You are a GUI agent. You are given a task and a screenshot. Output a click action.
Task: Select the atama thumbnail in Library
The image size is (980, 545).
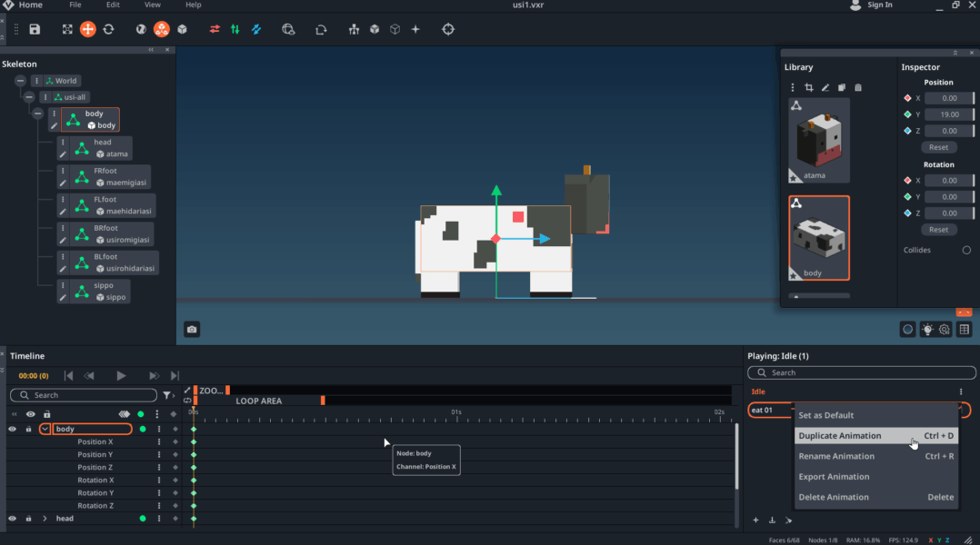pos(819,140)
